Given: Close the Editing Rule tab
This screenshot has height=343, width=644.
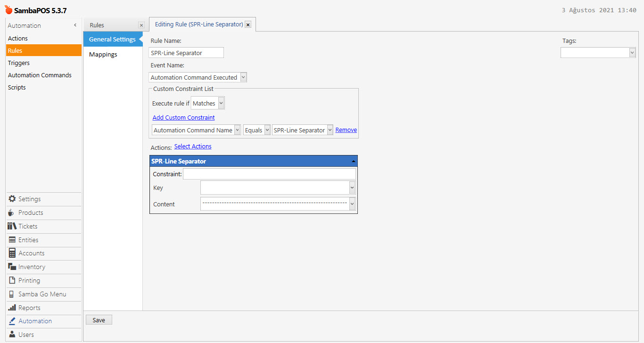Looking at the screenshot, I should (248, 24).
